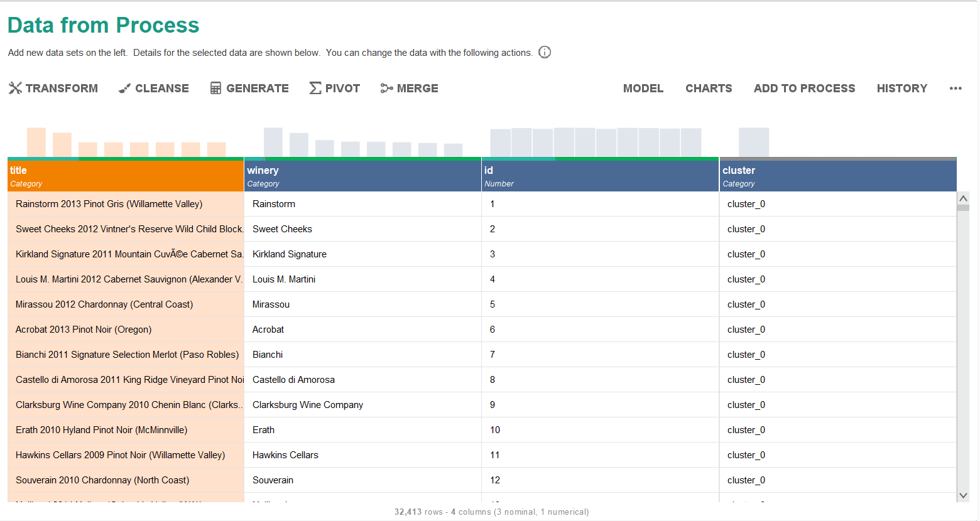Screen dimensions: 980x521
Task: Open the GENERATE menu
Action: point(249,89)
